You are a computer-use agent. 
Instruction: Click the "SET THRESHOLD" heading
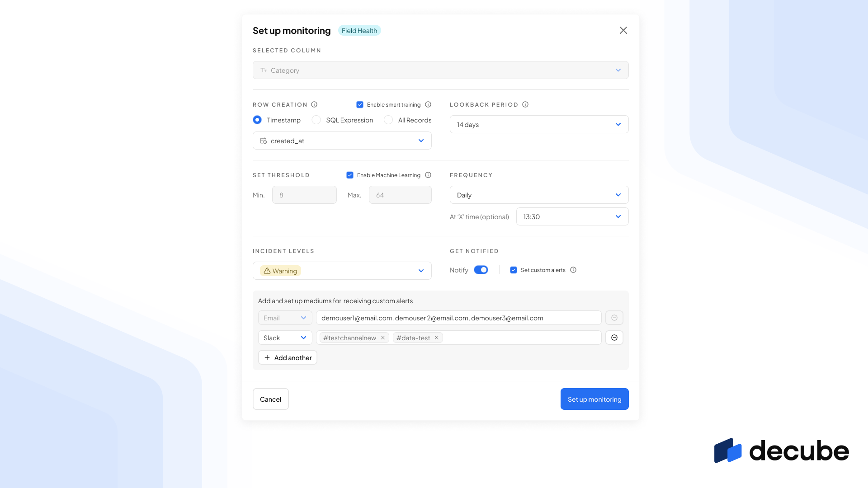point(281,175)
